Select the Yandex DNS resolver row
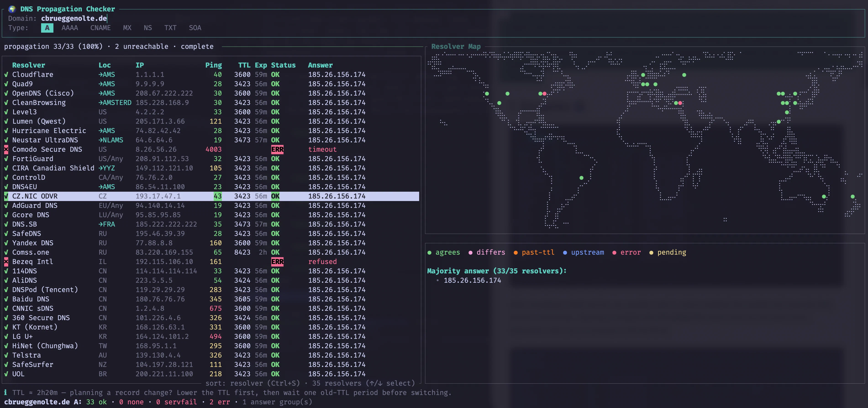Viewport: 868px width, 408px height. [x=212, y=243]
